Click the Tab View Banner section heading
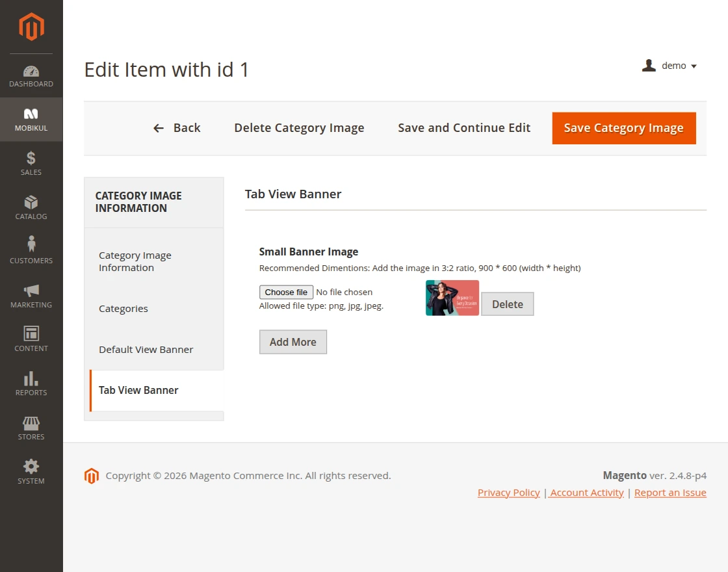Screen dimensions: 728x572 [x=293, y=194]
